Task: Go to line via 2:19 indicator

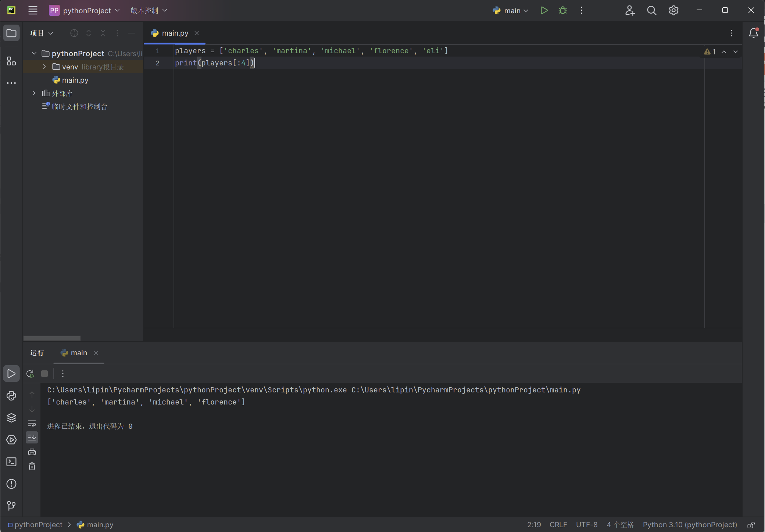Action: [534, 525]
